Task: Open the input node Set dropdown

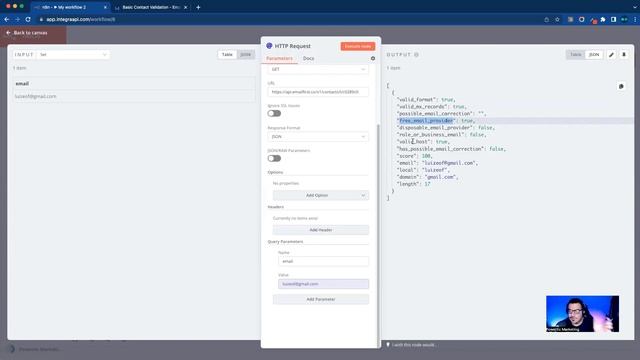Action: 73,54
